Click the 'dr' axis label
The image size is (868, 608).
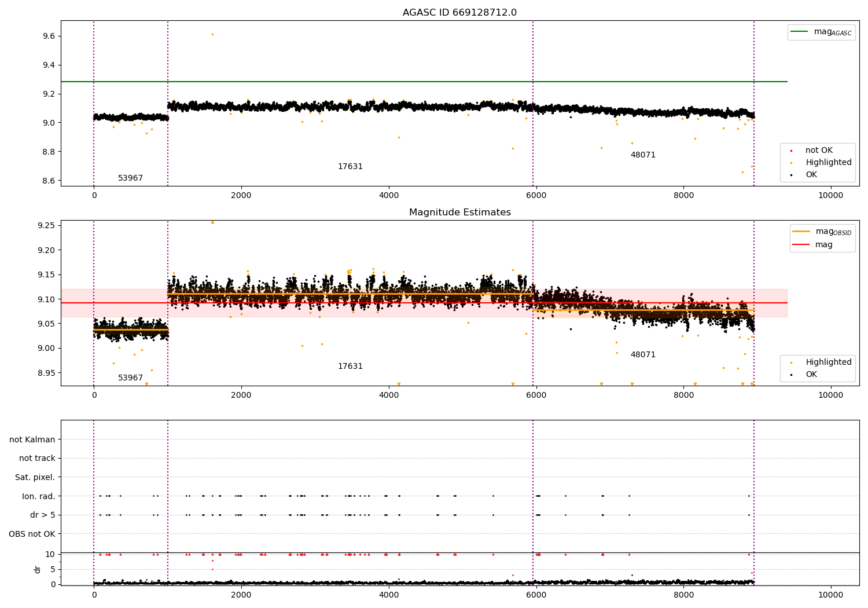click(38, 569)
